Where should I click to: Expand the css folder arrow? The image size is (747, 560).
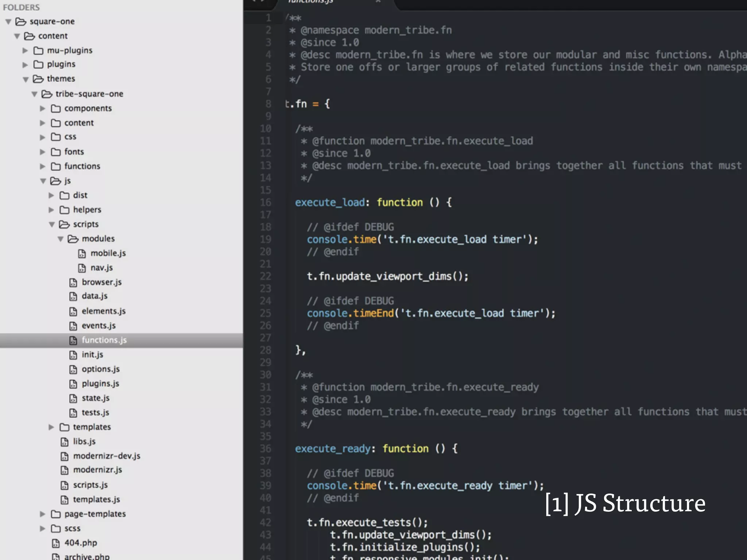[x=43, y=137]
